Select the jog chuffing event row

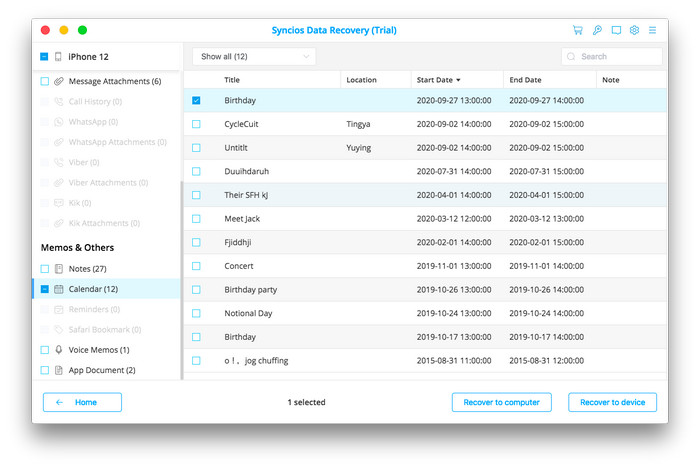click(425, 361)
